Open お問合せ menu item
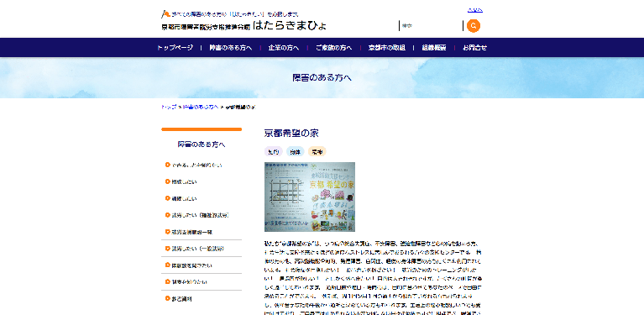The width and height of the screenshot is (644, 315). coord(474,48)
